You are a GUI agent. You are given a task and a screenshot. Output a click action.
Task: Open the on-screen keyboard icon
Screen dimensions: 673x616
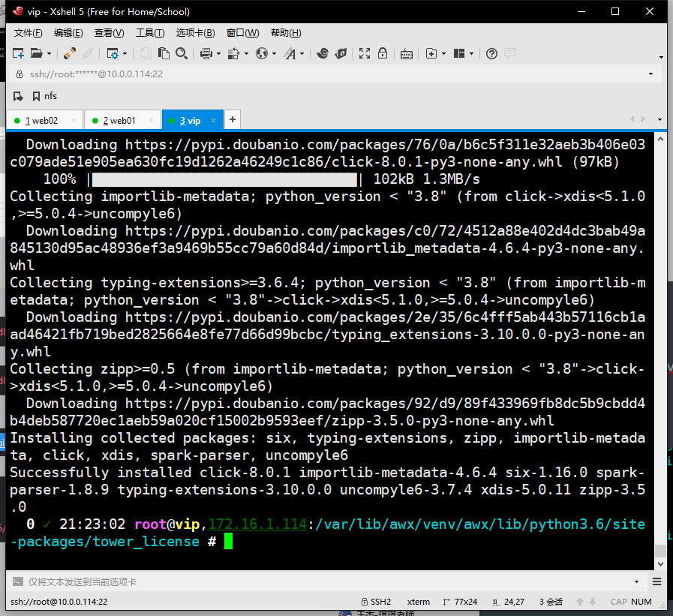click(406, 53)
